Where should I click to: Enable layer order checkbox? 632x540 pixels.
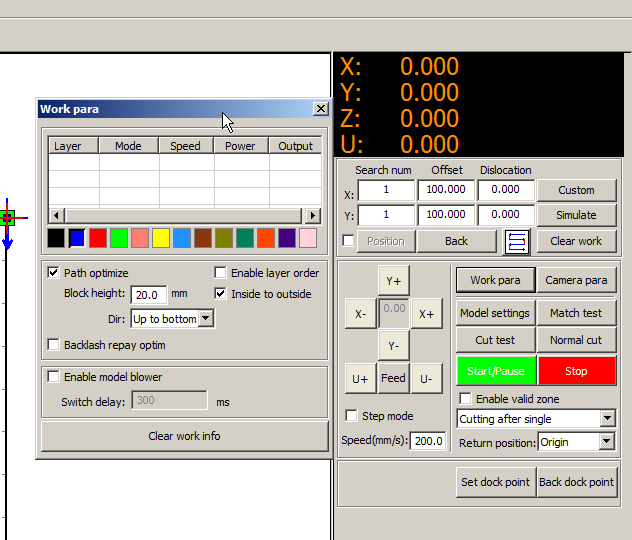pyautogui.click(x=221, y=273)
